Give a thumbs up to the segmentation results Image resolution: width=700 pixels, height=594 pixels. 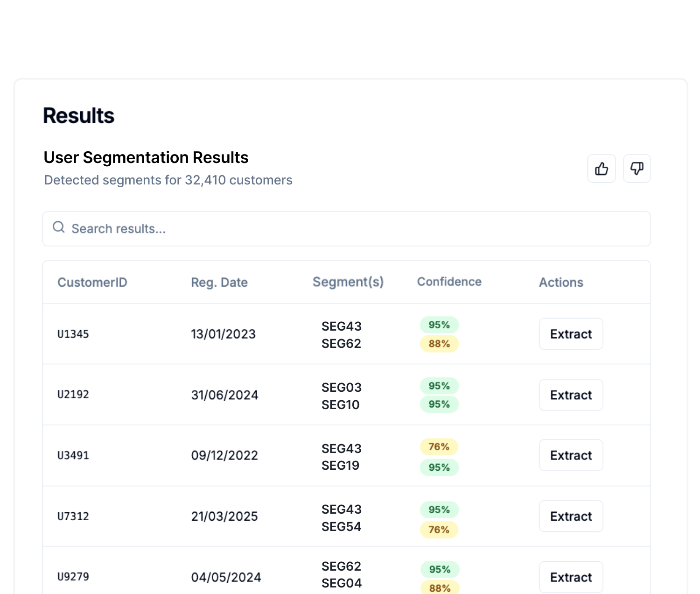(602, 169)
